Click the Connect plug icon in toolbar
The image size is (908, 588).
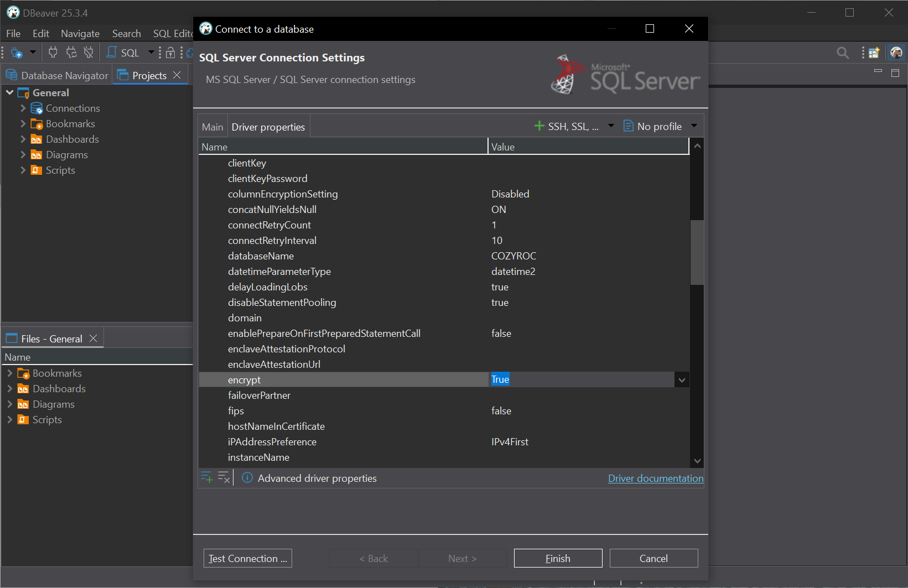[x=53, y=53]
